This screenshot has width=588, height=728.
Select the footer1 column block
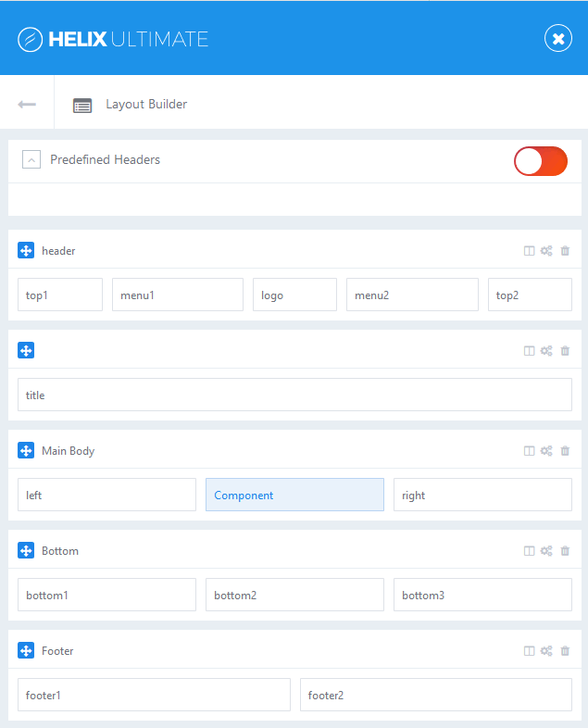(x=154, y=695)
